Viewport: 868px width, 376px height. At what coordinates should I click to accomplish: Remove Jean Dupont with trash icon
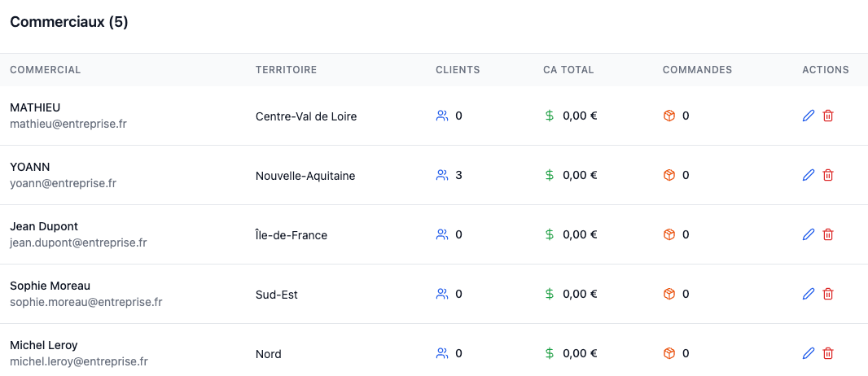pos(828,234)
